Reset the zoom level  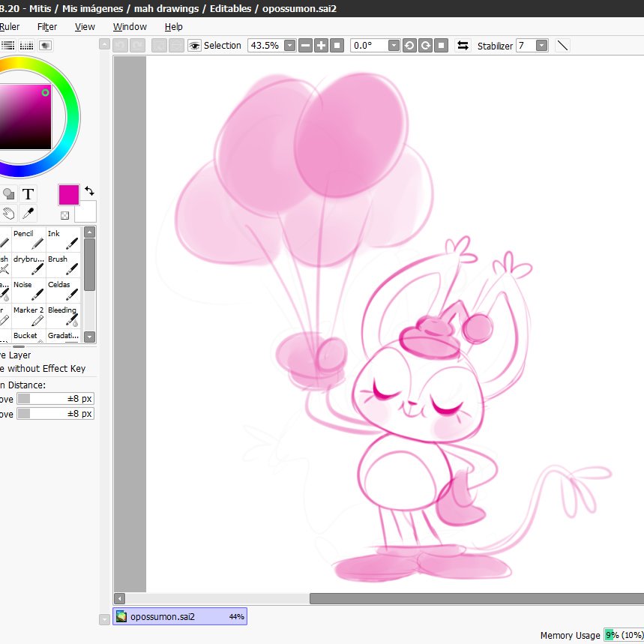(337, 46)
